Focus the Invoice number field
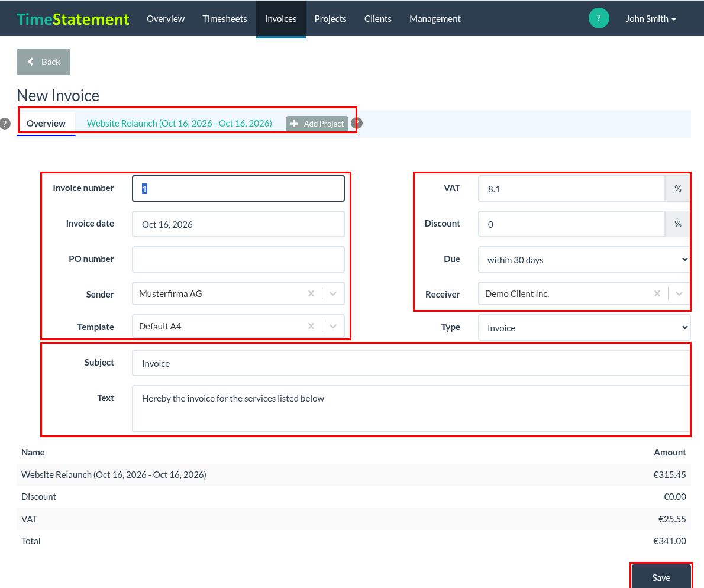 click(238, 189)
